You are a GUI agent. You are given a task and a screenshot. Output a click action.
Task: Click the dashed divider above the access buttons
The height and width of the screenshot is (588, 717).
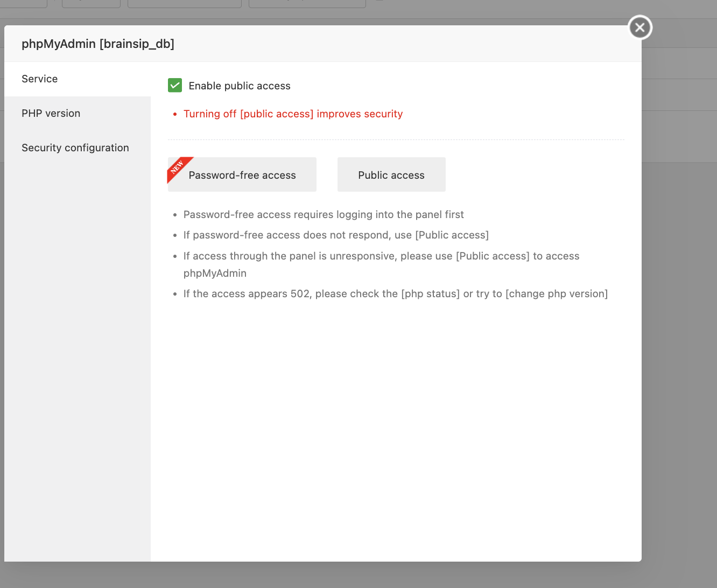tap(396, 140)
